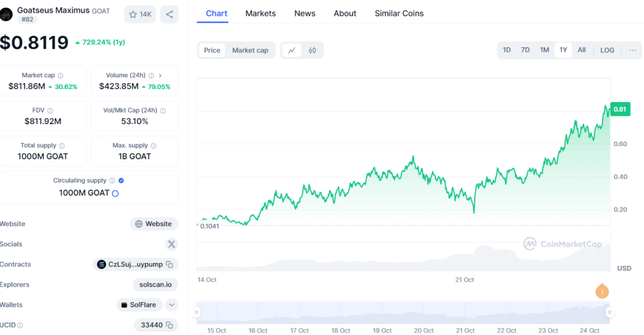Click the circulating supply progress circle
The height and width of the screenshot is (335, 644).
click(116, 193)
